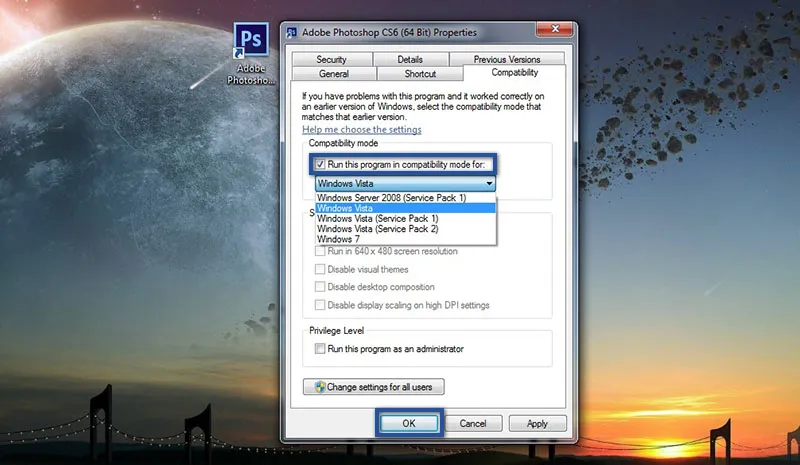
Task: Open the Details tab
Action: pyautogui.click(x=409, y=60)
